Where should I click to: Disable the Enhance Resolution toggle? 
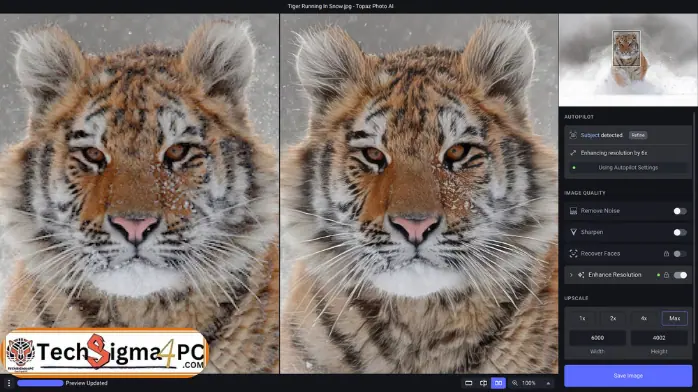680,275
